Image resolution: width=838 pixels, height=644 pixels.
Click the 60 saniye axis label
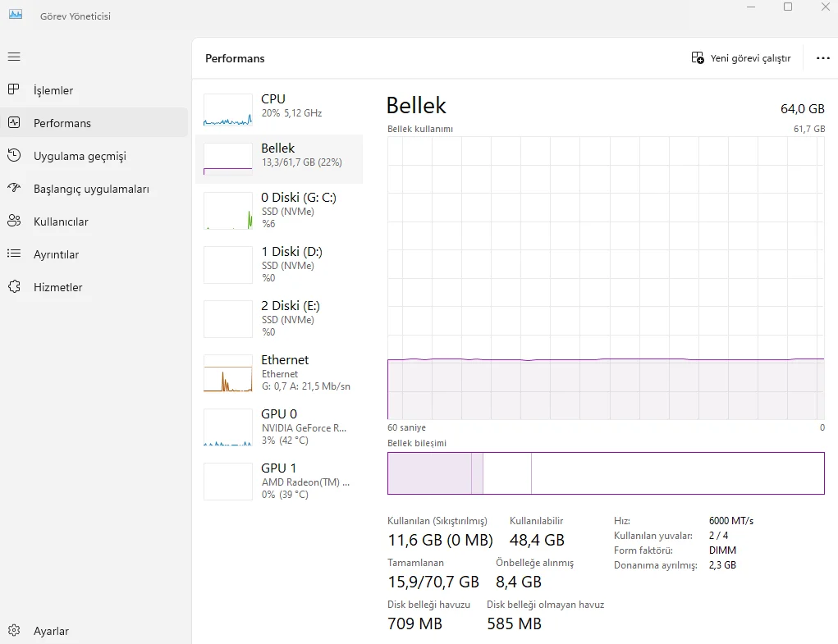(x=407, y=427)
